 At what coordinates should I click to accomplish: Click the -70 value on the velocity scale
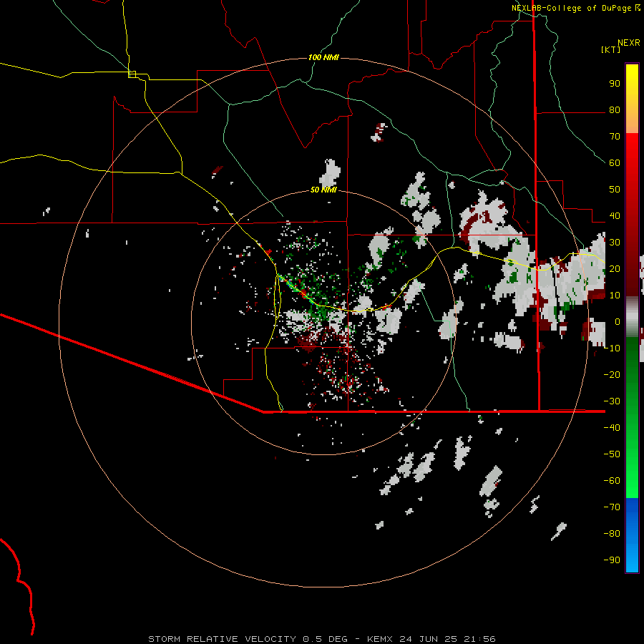(612, 507)
